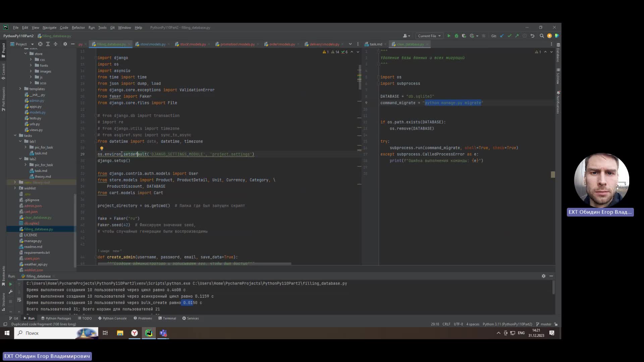Viewport: 644px width, 362px height.
Task: Open the Refactor menu
Action: pyautogui.click(x=78, y=27)
